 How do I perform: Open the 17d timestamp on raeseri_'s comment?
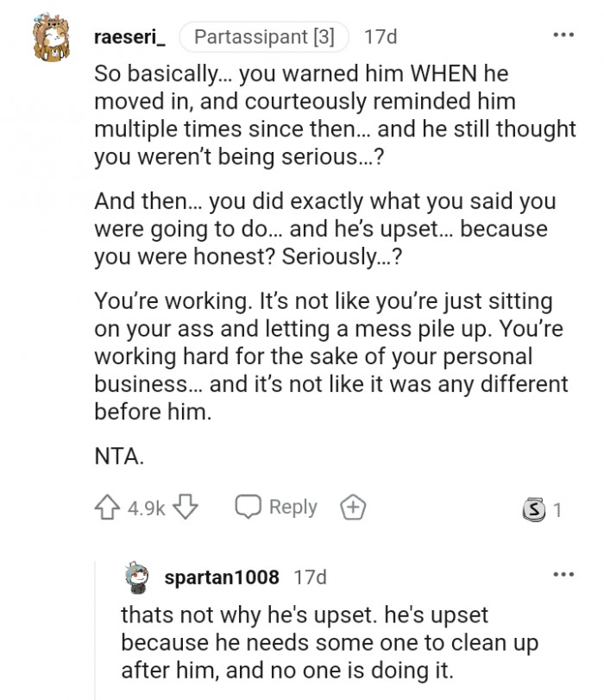click(381, 37)
